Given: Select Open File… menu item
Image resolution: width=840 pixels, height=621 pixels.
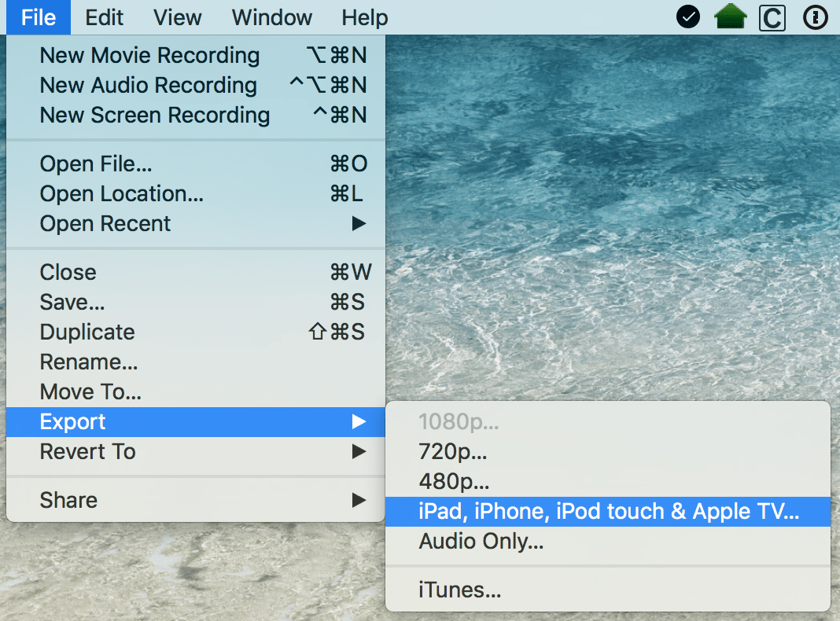Looking at the screenshot, I should pos(196,164).
